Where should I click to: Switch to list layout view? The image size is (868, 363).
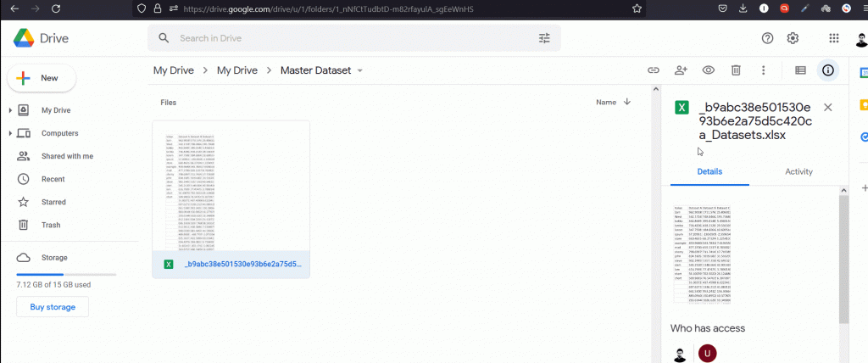(x=800, y=70)
